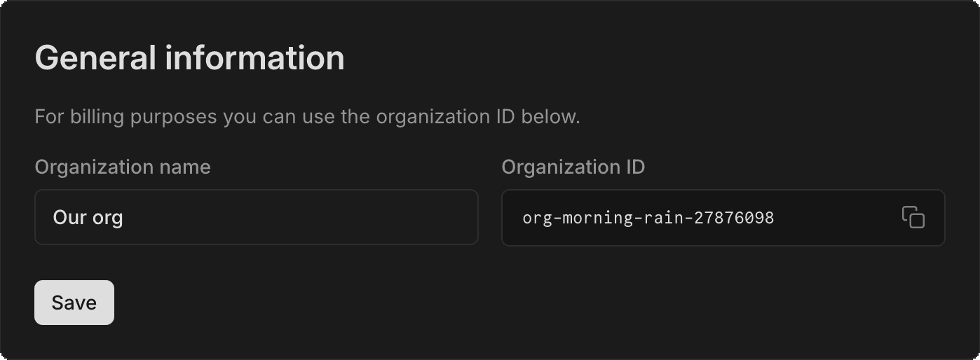Place cursor after 'Our org' text
980x360 pixels.
point(125,218)
